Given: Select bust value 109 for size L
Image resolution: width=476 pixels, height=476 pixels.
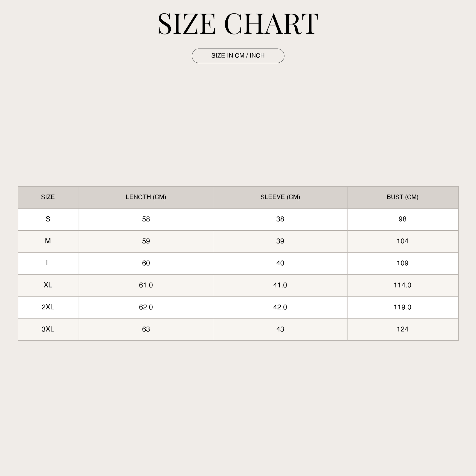Looking at the screenshot, I should pyautogui.click(x=403, y=263).
